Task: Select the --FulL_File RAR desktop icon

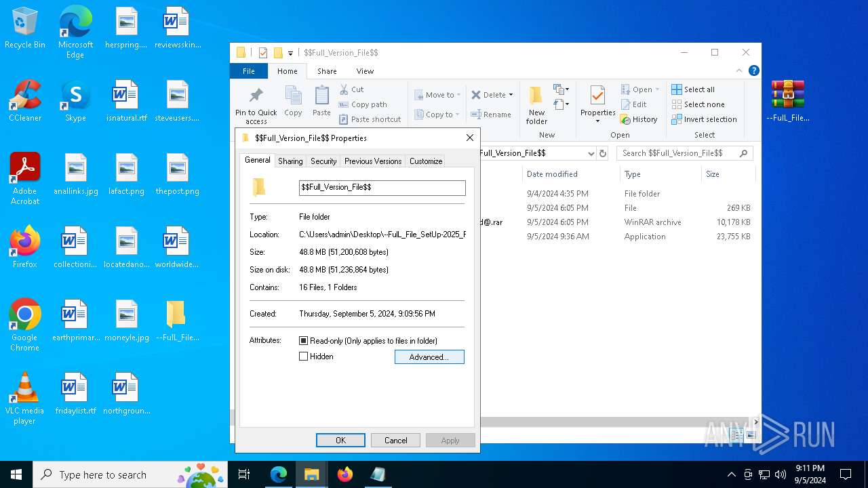Action: point(788,101)
